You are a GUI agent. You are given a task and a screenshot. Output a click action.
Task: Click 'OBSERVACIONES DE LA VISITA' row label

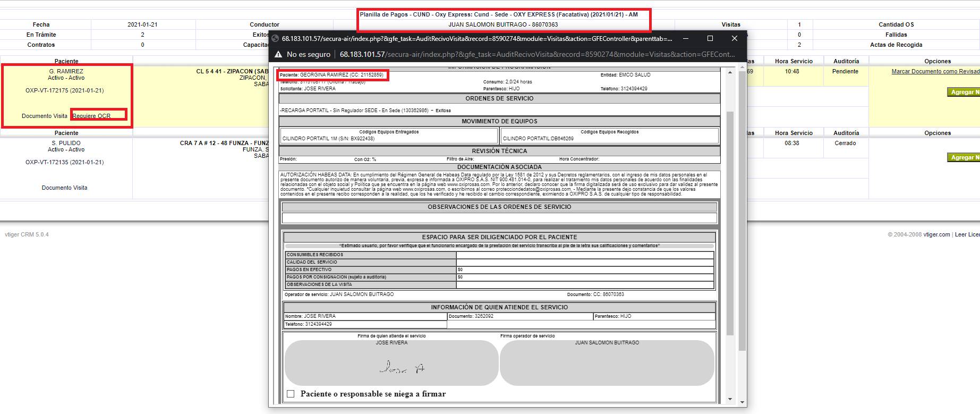[x=370, y=284]
